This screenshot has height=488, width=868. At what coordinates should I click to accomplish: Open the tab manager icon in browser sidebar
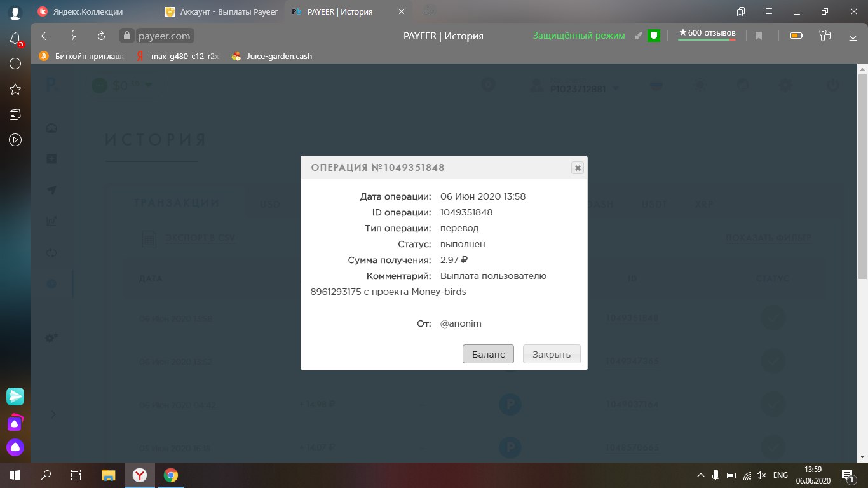15,114
